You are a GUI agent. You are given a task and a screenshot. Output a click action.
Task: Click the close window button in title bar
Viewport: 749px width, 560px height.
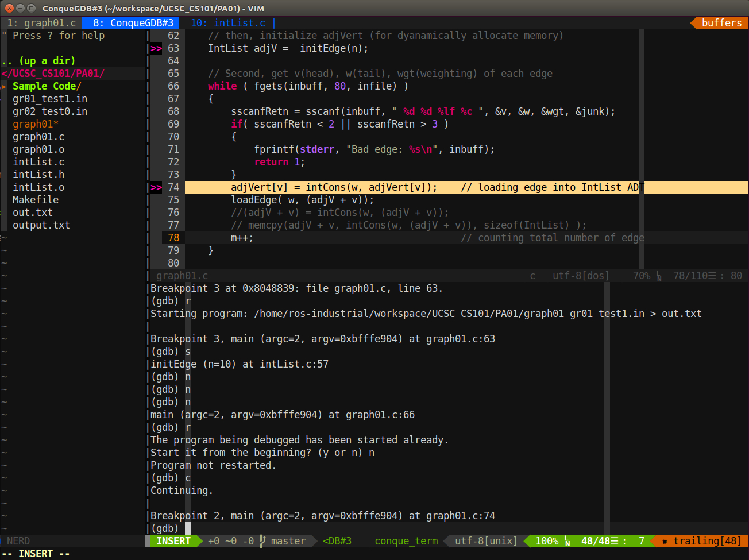9,8
